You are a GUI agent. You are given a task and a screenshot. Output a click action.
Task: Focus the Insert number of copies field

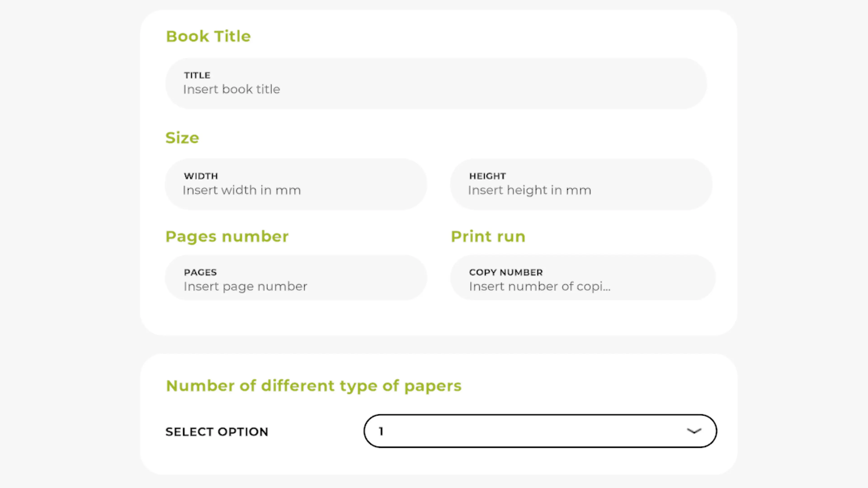click(x=583, y=277)
